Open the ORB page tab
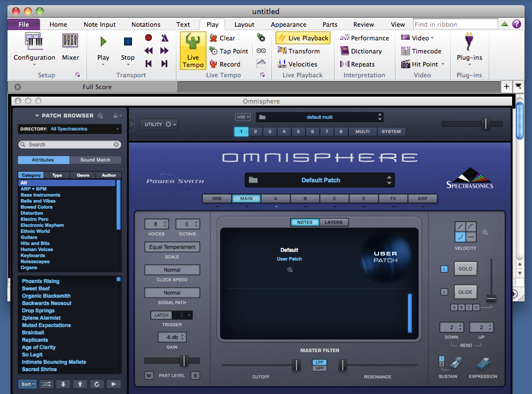The image size is (532, 394). (x=217, y=198)
